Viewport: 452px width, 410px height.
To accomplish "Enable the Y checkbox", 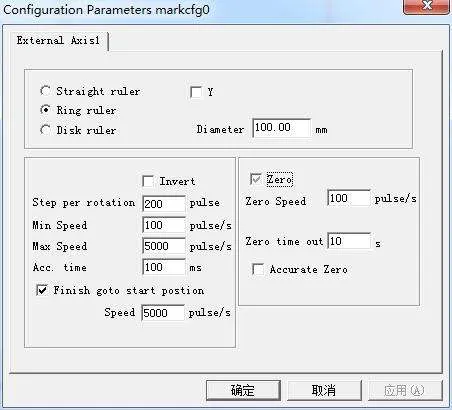I will 196,92.
